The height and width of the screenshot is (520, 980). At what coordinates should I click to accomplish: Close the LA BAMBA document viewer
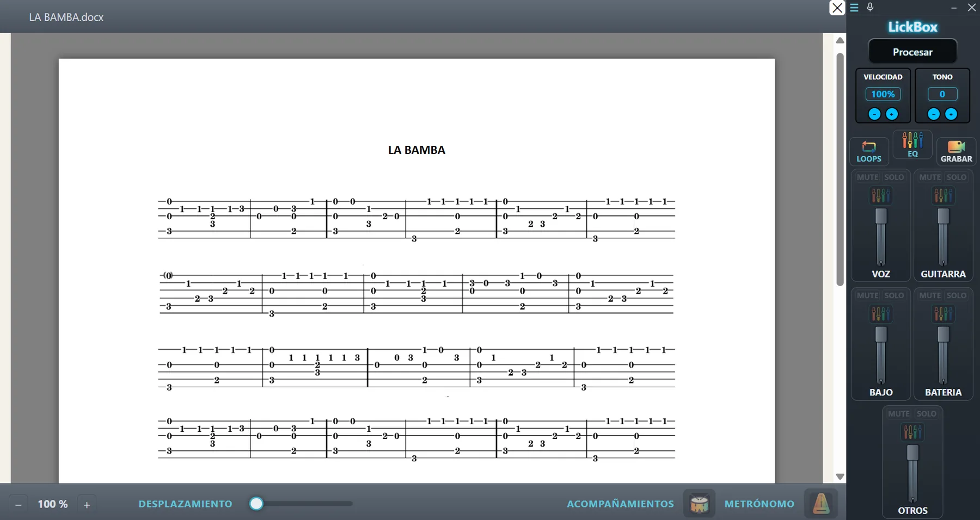pyautogui.click(x=837, y=8)
